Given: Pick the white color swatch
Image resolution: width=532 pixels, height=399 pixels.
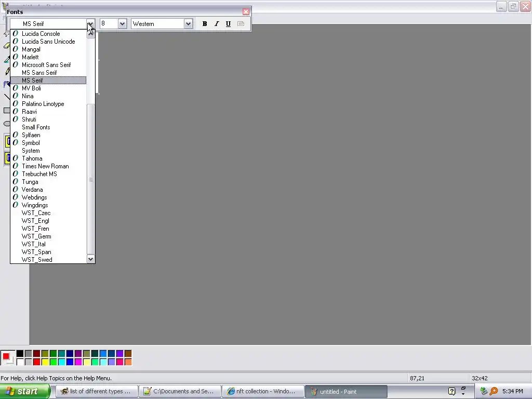Looking at the screenshot, I should [20, 362].
